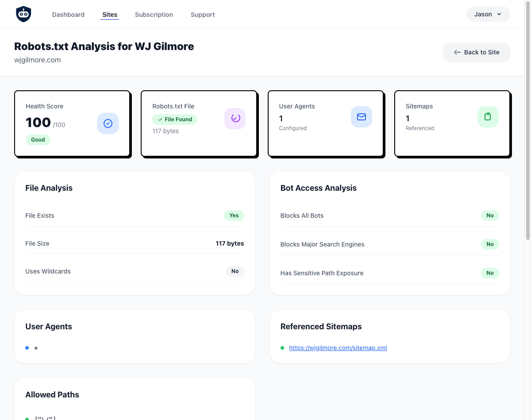Open the wjgilmore.com sitemap.xml link

pos(338,348)
